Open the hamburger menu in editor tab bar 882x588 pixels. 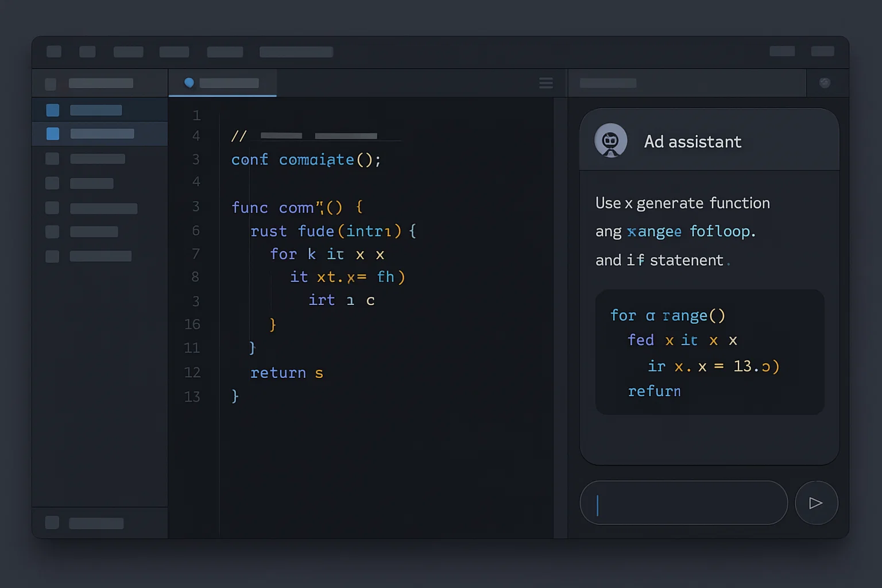pyautogui.click(x=546, y=83)
